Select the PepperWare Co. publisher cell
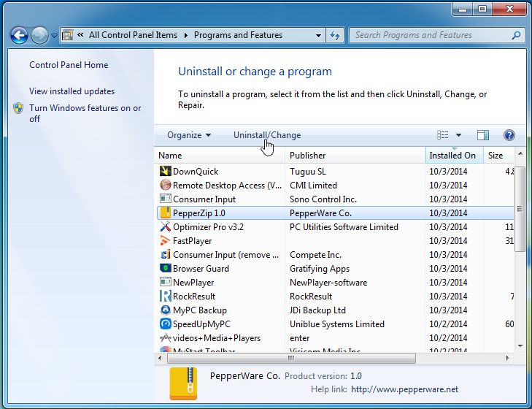 pyautogui.click(x=320, y=213)
